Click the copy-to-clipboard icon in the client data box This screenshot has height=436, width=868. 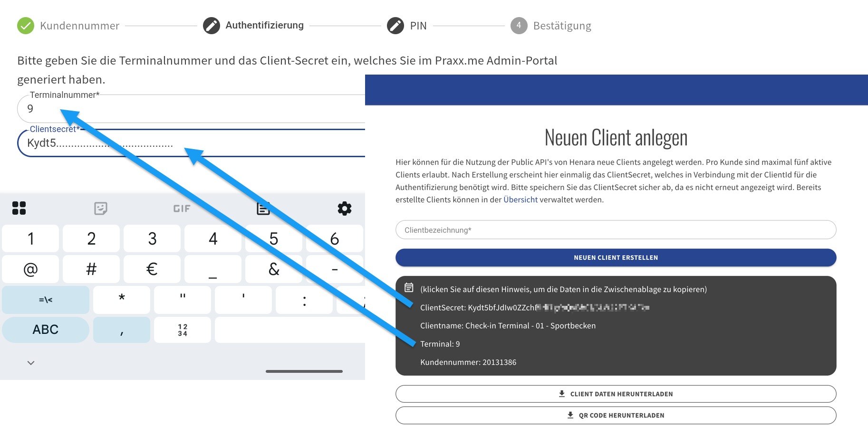[409, 286]
